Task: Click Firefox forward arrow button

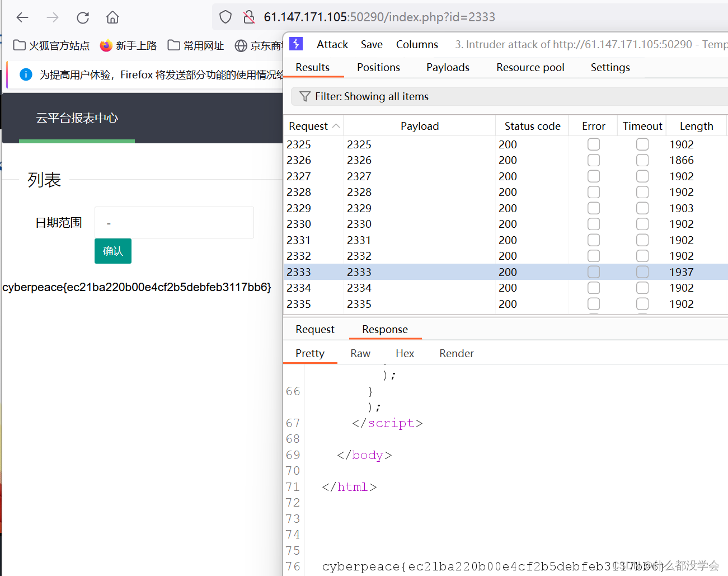Action: click(x=53, y=17)
